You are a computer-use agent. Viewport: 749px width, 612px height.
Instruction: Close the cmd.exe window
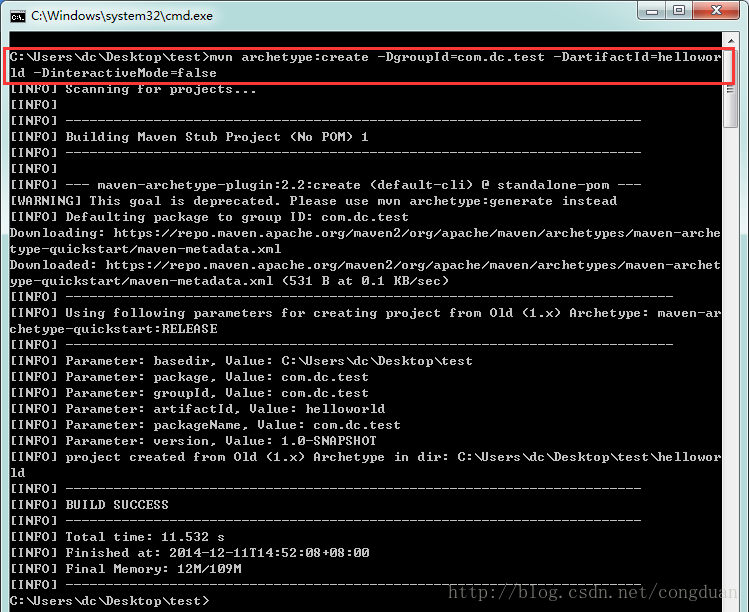716,11
